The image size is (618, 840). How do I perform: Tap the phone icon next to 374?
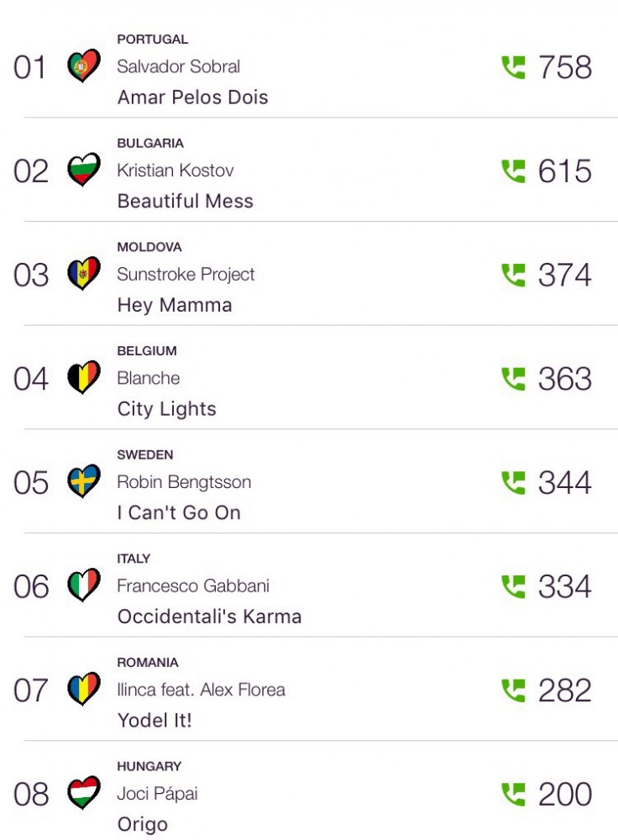coord(513,275)
